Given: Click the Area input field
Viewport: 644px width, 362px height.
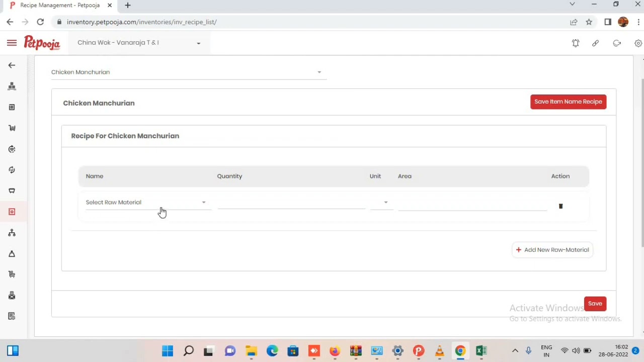Looking at the screenshot, I should 472,203.
